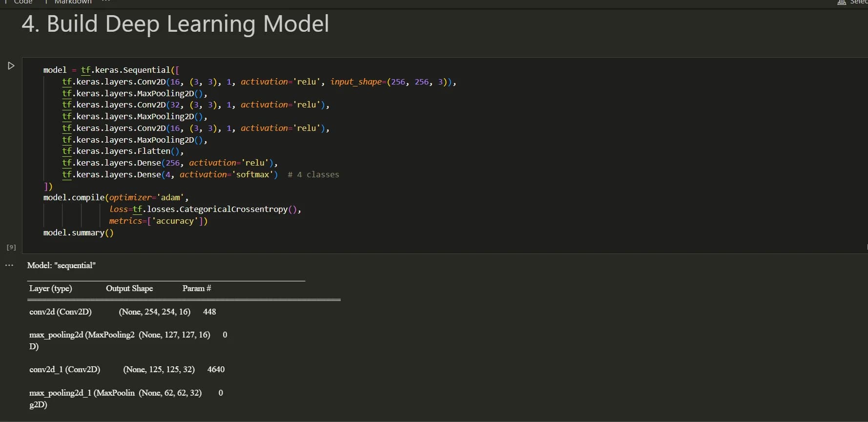
Task: Click the 'Param #' column header in output
Action: tap(197, 288)
